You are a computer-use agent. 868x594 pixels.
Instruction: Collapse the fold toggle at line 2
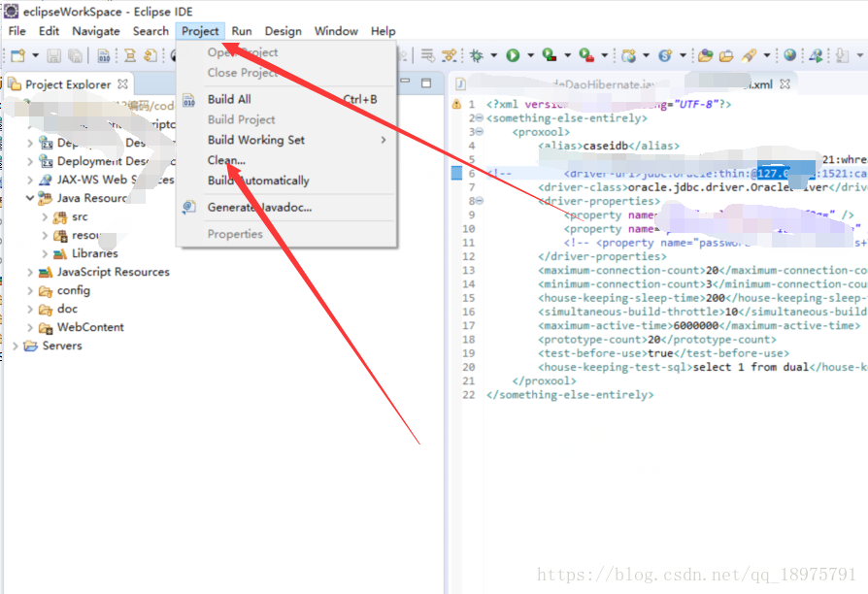click(480, 117)
